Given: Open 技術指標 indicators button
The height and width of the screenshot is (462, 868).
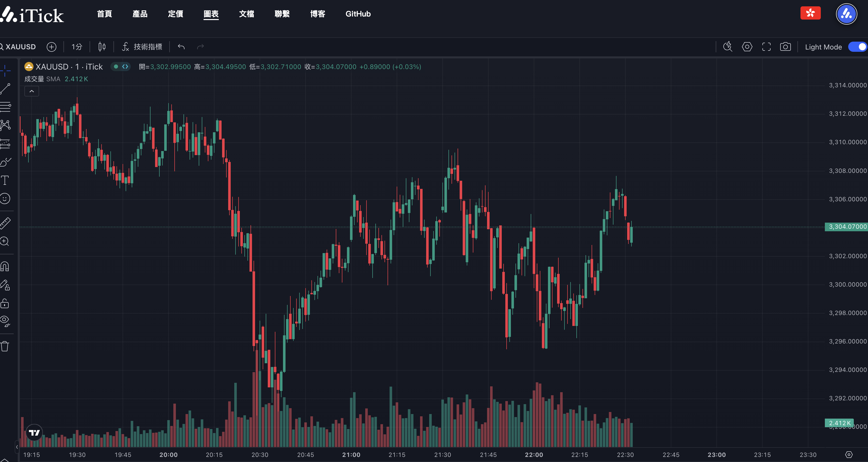Looking at the screenshot, I should pyautogui.click(x=142, y=47).
